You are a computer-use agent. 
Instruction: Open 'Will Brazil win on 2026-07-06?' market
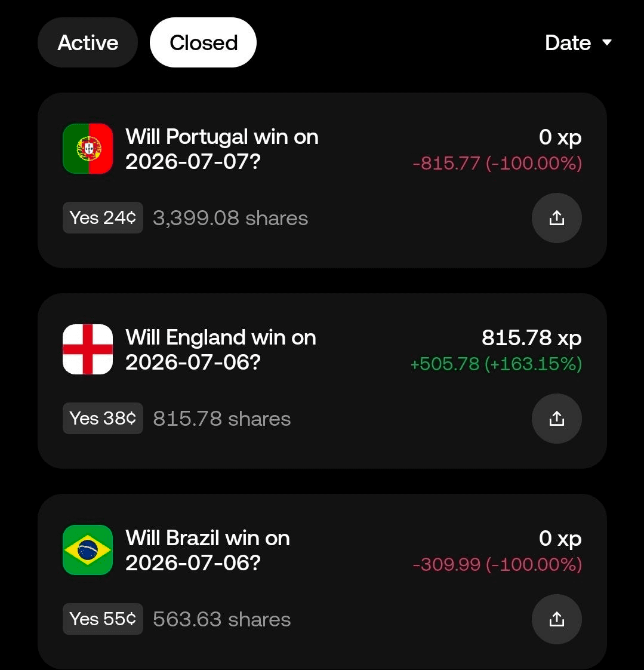[x=208, y=550]
